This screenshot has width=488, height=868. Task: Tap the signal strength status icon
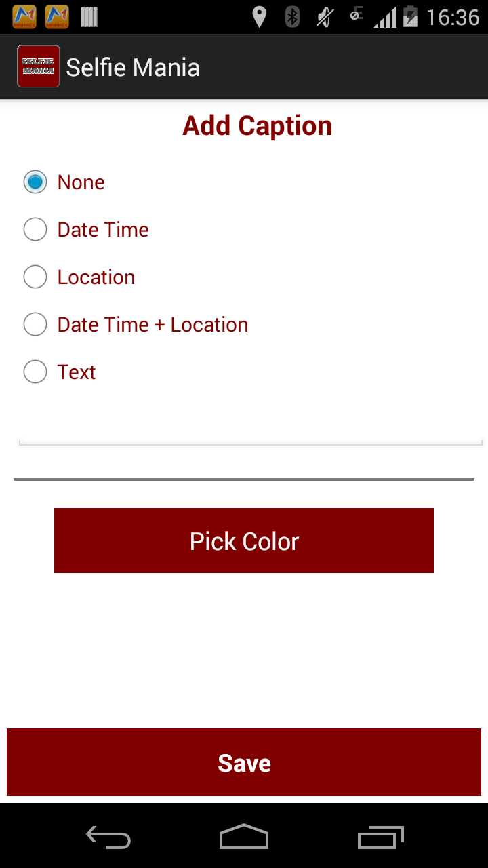pos(384,17)
